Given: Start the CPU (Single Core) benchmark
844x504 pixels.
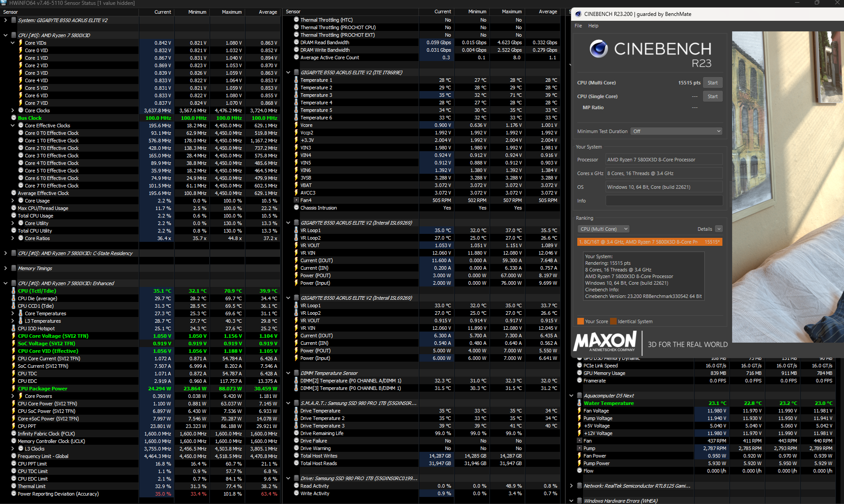Looking at the screenshot, I should click(x=713, y=96).
